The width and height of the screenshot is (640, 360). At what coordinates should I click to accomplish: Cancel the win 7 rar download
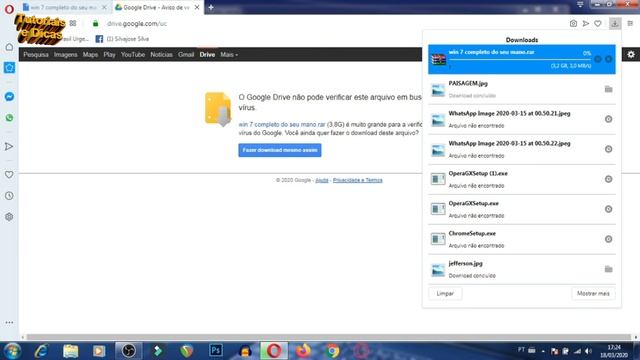[x=609, y=59]
